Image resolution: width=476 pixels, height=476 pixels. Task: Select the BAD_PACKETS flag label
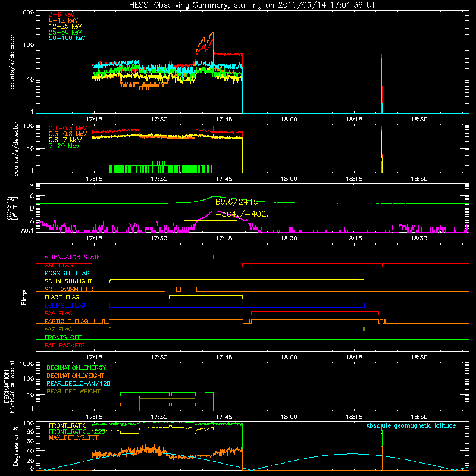coord(65,345)
